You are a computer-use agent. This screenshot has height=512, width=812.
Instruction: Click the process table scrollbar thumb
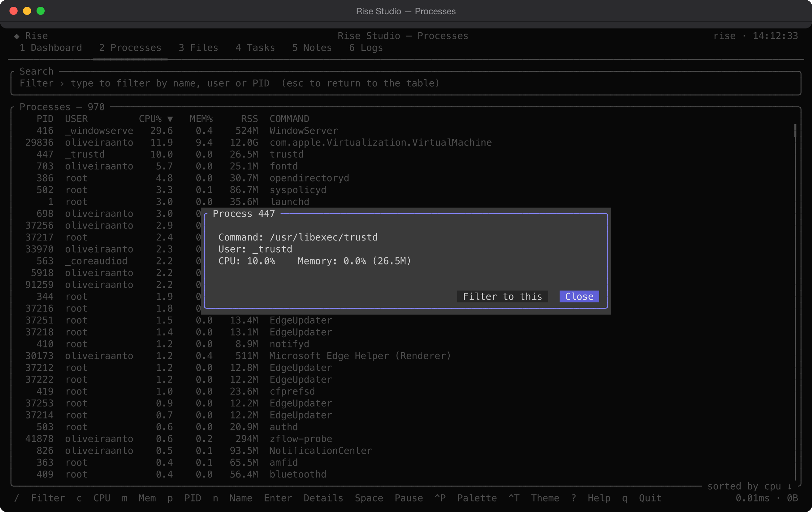(x=795, y=131)
